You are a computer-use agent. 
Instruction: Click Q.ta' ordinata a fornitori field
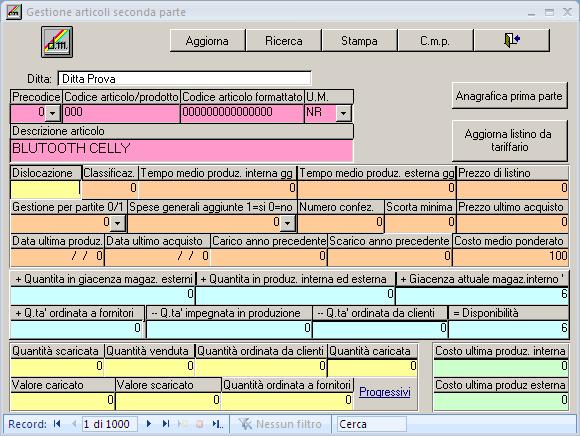tap(77, 329)
